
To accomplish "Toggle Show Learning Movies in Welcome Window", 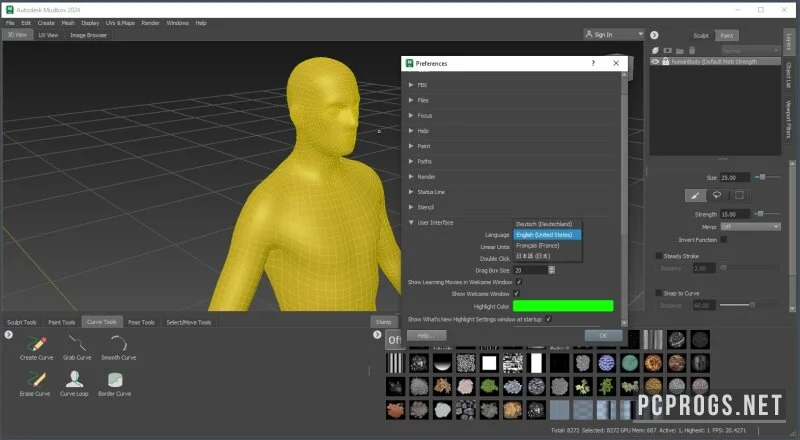I will tap(519, 282).
